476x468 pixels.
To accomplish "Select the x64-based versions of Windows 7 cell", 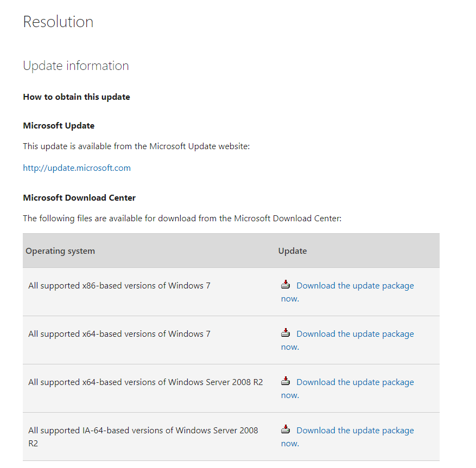I will [119, 334].
